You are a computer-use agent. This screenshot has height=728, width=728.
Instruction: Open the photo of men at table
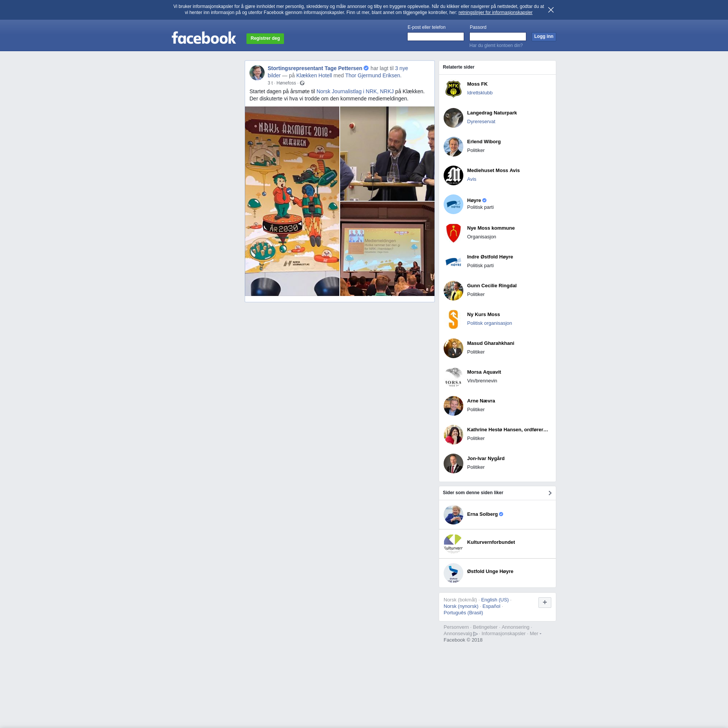click(x=387, y=153)
